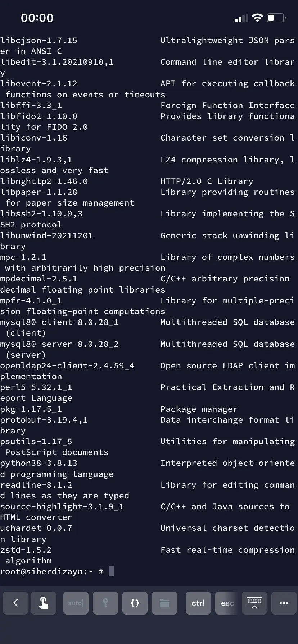Toggle the ctrl modifier key
The width and height of the screenshot is (298, 644).
coord(198,603)
